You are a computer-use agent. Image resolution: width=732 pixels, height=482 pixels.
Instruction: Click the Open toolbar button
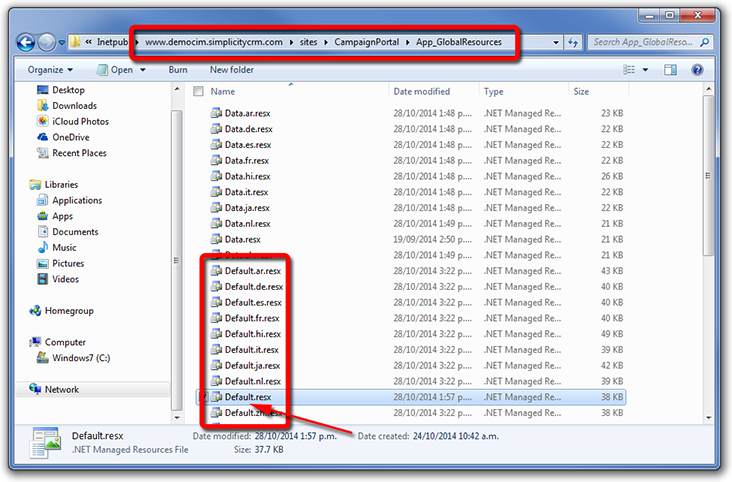115,70
